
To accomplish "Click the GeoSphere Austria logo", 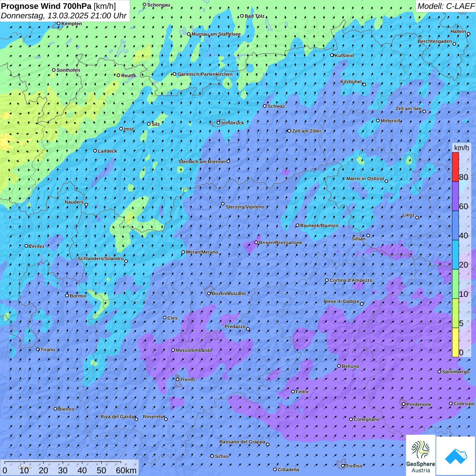I will [x=421, y=456].
